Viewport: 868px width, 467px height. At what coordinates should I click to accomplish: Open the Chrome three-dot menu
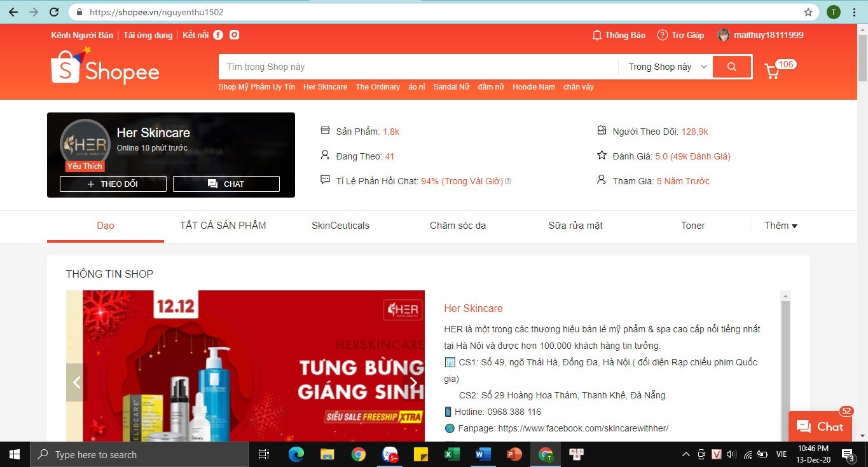point(855,12)
